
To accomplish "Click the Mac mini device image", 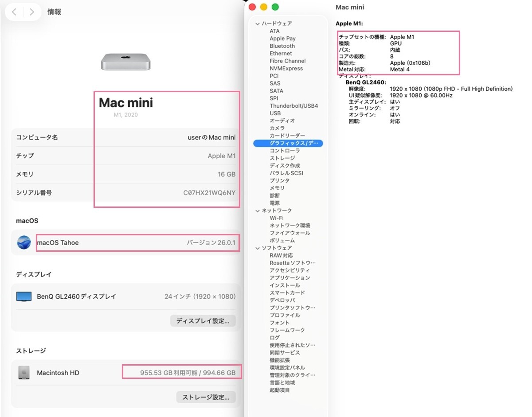I will [x=125, y=62].
